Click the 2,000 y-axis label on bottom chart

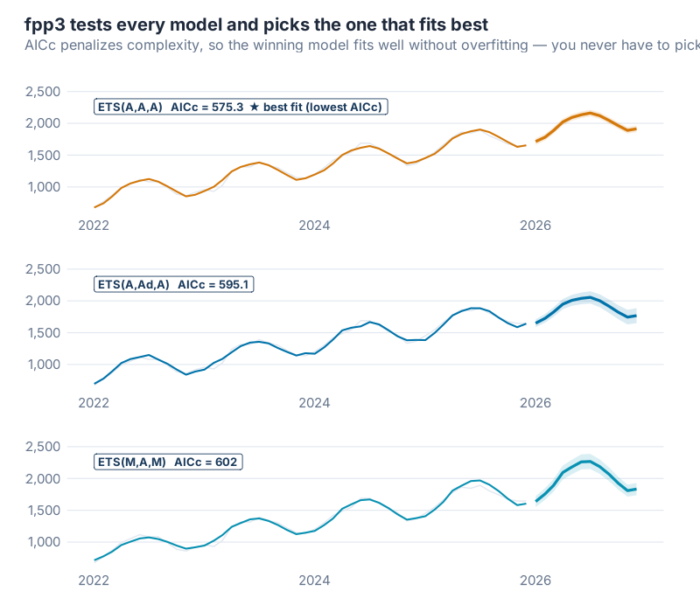click(x=42, y=478)
